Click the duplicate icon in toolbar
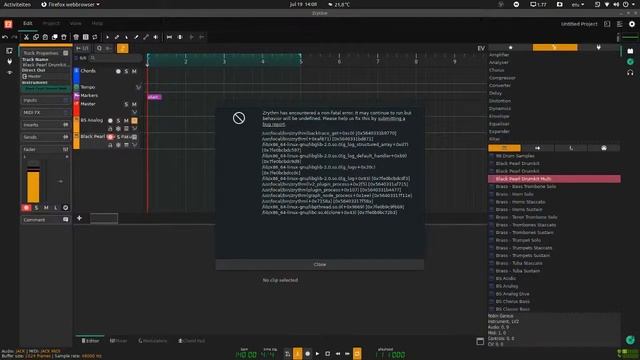Viewport: 640px width, 360px height. [x=54, y=37]
